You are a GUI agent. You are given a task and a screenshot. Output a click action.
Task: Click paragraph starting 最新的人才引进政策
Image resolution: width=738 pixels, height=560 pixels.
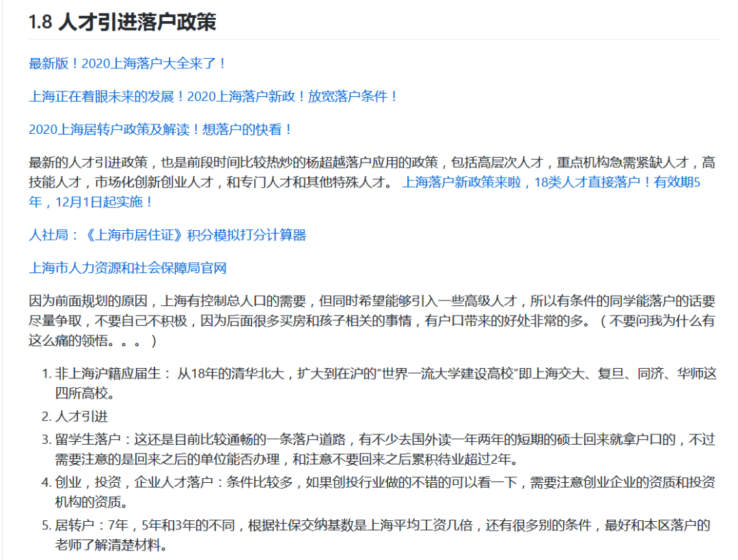(x=372, y=182)
